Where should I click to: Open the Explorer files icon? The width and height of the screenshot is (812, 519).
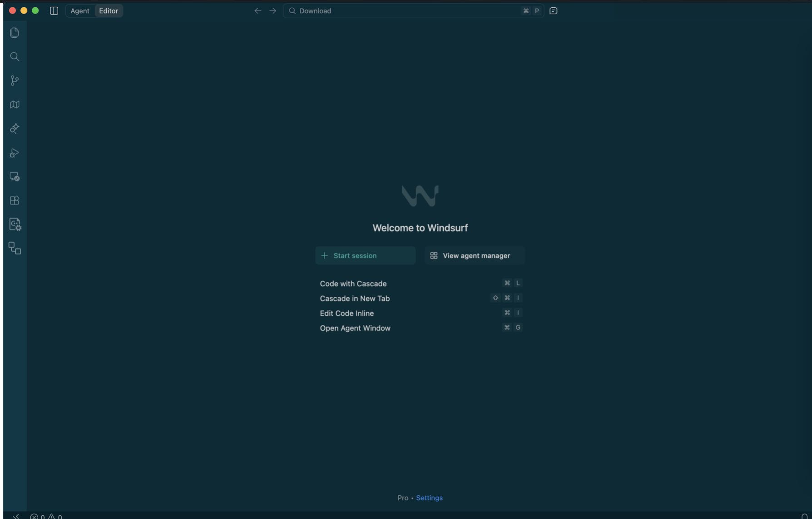(x=15, y=33)
